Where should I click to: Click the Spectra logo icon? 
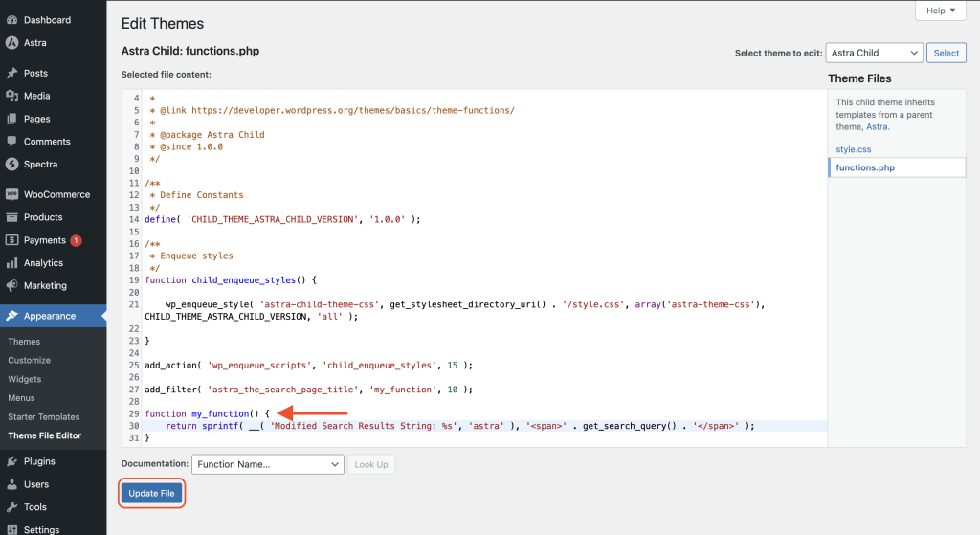tap(11, 164)
